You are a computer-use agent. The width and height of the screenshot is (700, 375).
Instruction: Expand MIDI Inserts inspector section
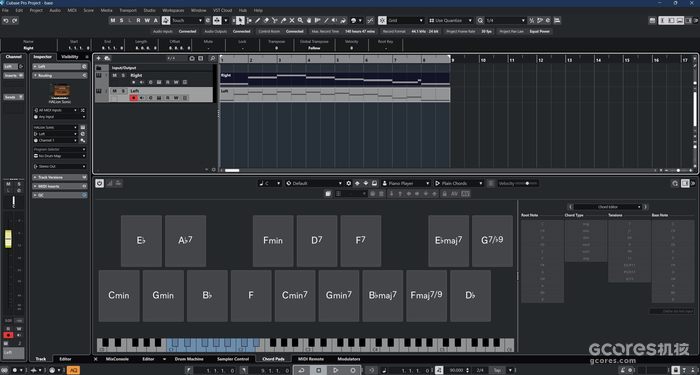tap(59, 186)
